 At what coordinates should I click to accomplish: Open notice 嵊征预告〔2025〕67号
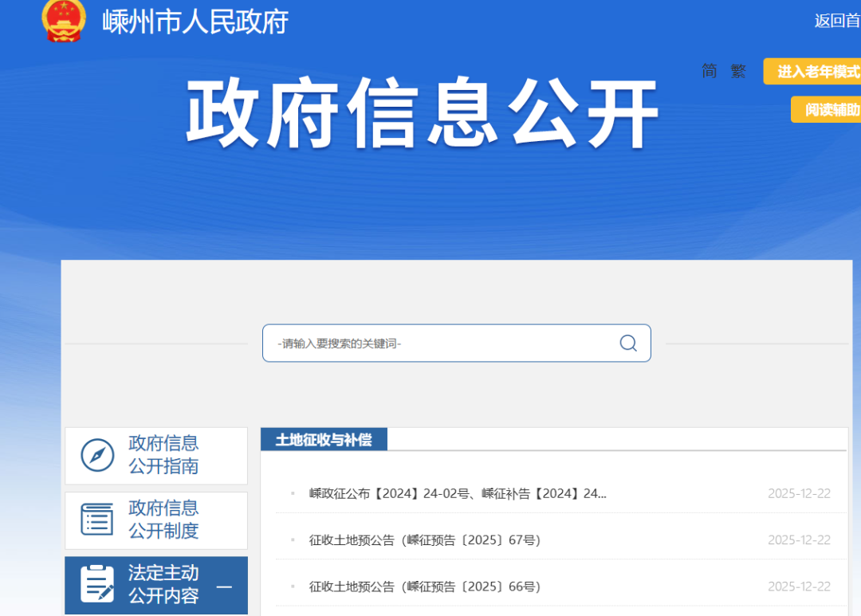point(425,540)
